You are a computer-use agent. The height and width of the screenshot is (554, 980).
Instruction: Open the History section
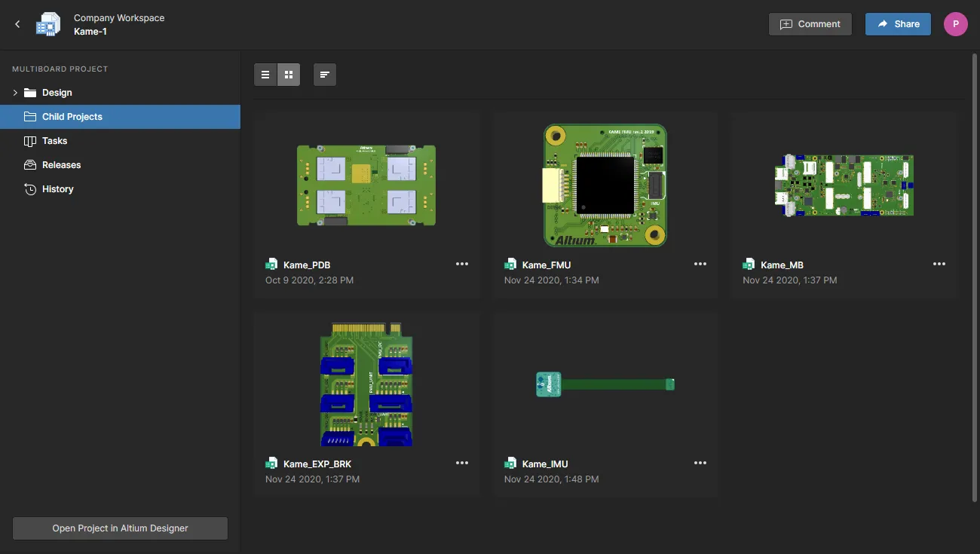click(58, 189)
